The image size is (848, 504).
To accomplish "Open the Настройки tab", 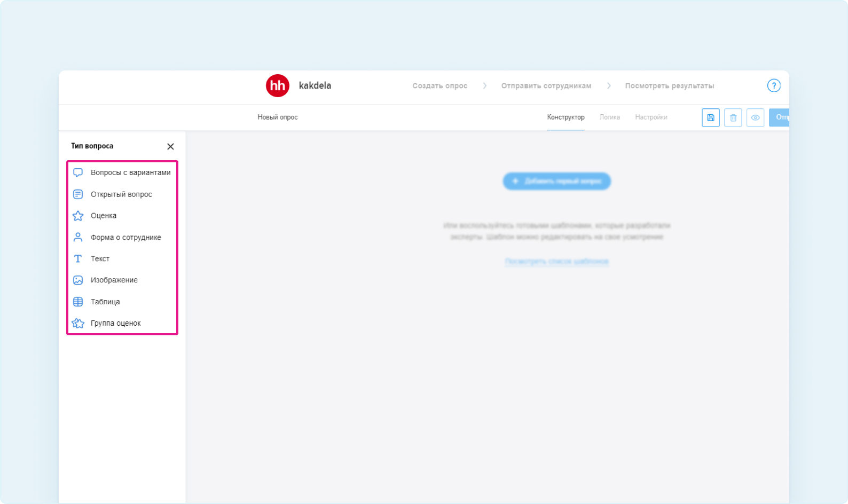I will point(651,117).
